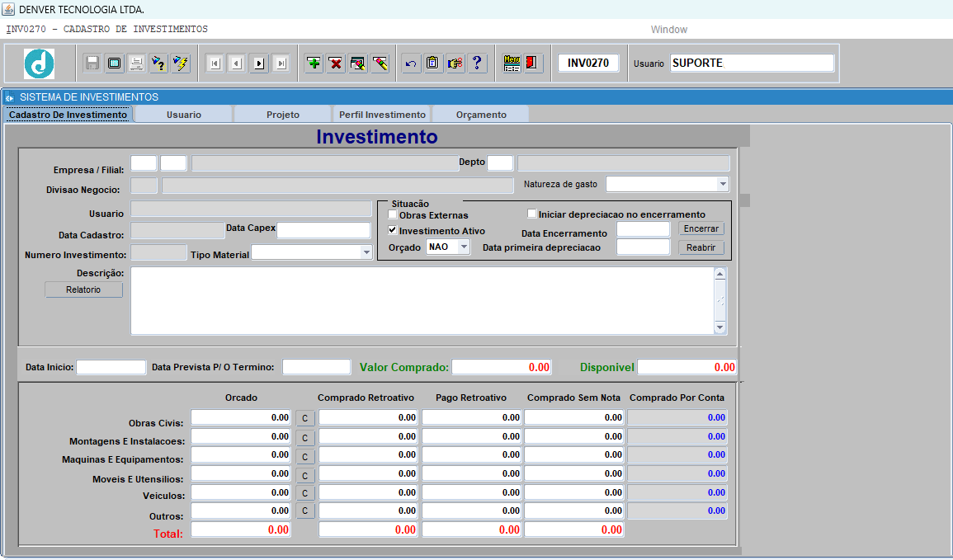Screen dimensions: 953x560
Task: Uncheck the Investimento Ativo checkbox
Action: pos(393,231)
